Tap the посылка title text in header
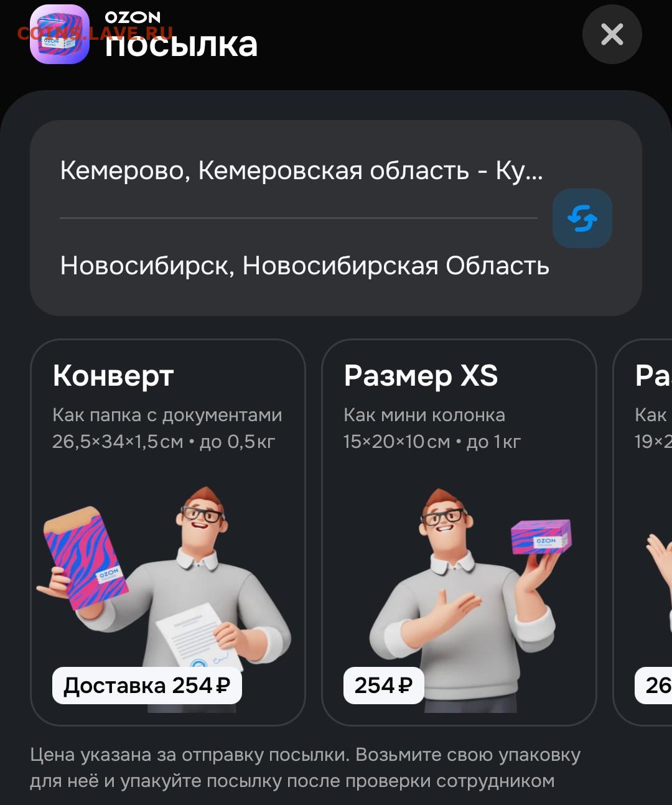 coord(181,45)
